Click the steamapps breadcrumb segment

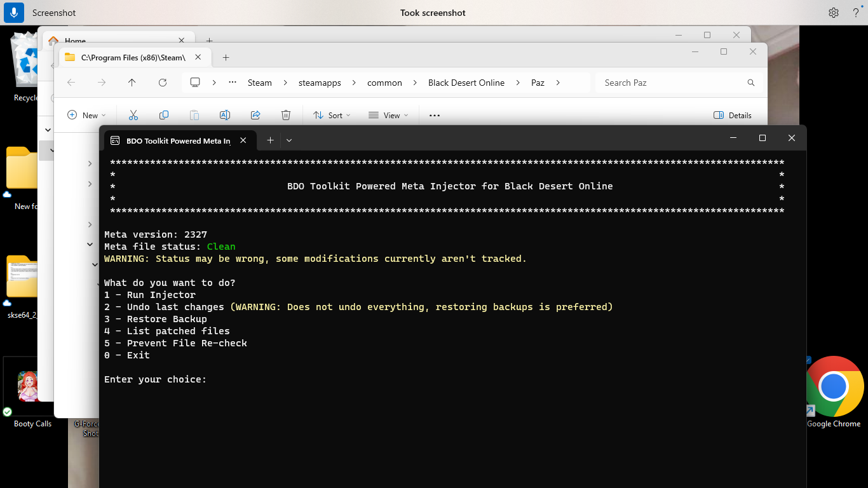click(320, 83)
